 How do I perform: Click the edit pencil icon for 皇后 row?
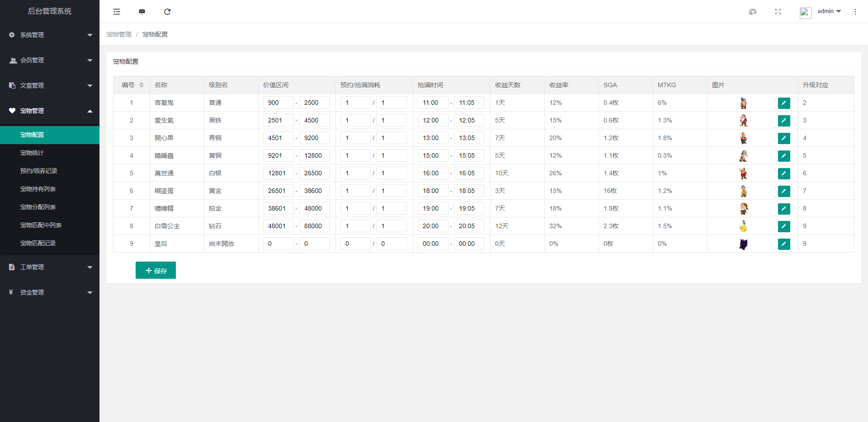point(784,244)
